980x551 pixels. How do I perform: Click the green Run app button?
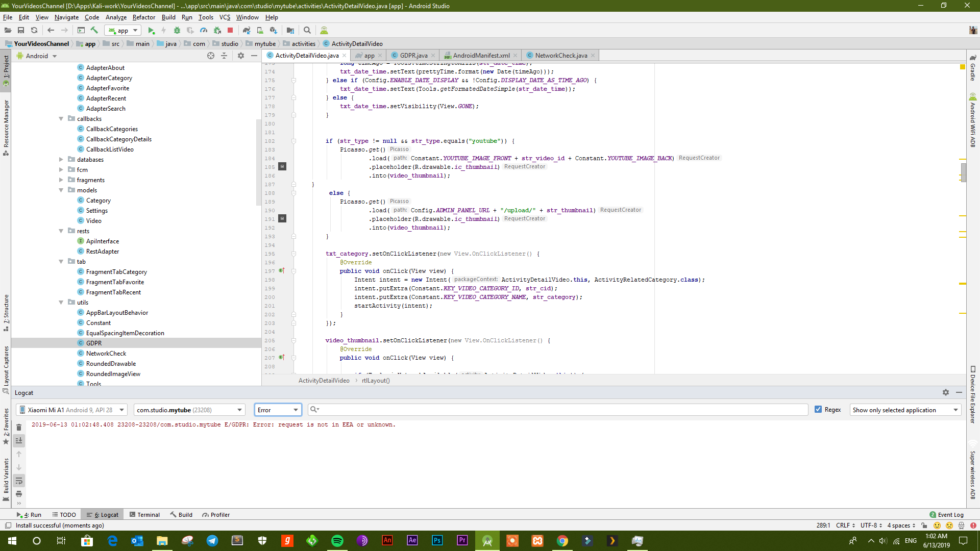click(x=151, y=31)
